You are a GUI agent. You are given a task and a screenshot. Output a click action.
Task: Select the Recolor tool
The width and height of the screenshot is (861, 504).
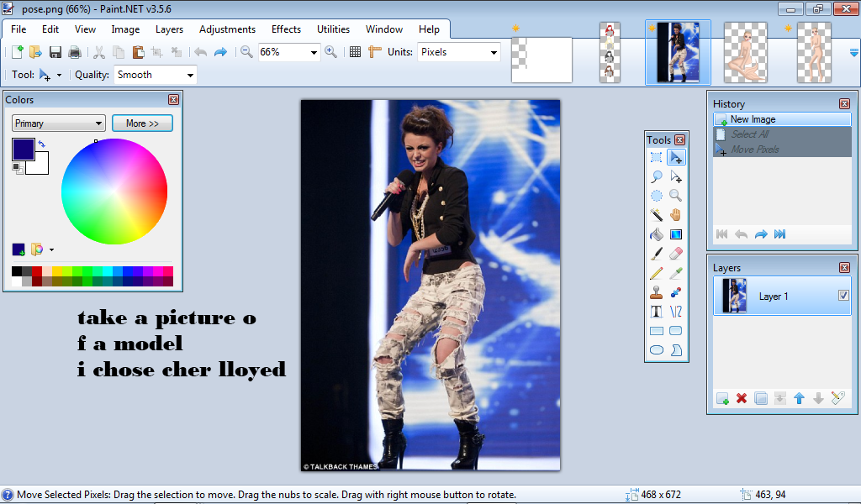coord(676,292)
